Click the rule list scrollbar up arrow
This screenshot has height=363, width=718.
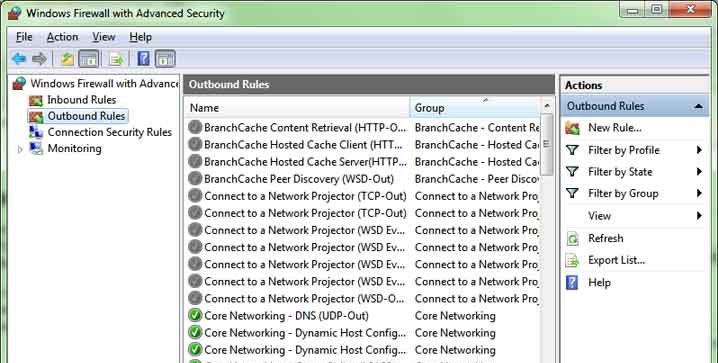coord(547,106)
